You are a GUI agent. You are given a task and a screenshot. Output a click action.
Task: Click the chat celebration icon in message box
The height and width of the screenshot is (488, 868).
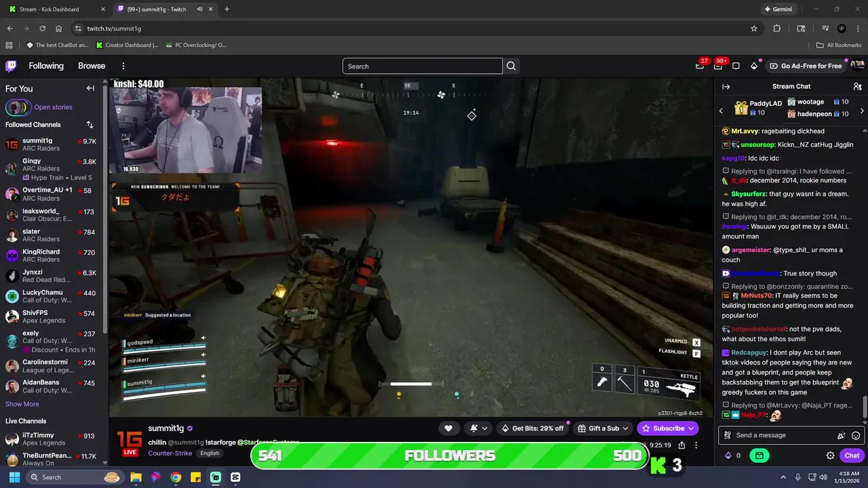(842, 435)
